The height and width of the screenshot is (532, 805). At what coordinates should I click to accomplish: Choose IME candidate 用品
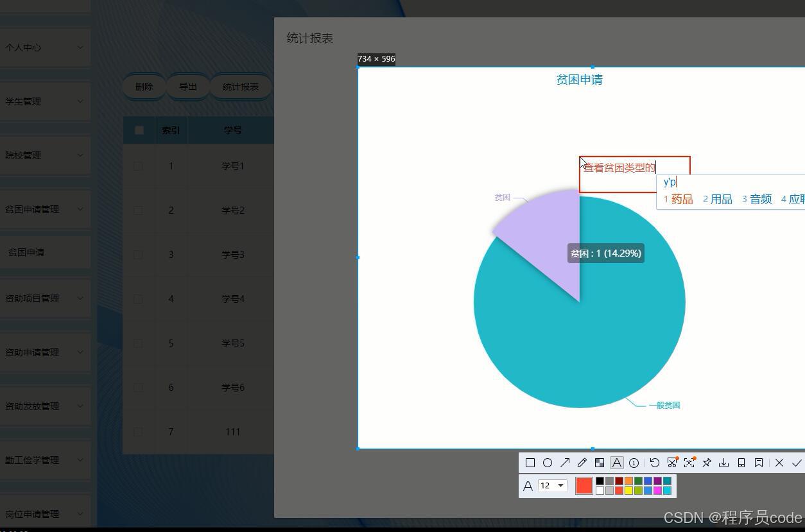point(718,199)
